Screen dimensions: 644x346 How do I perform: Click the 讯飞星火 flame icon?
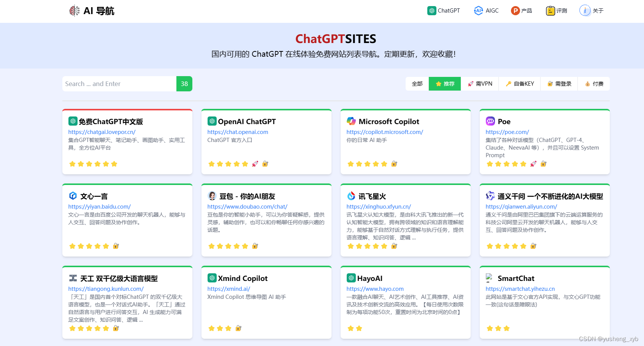351,196
